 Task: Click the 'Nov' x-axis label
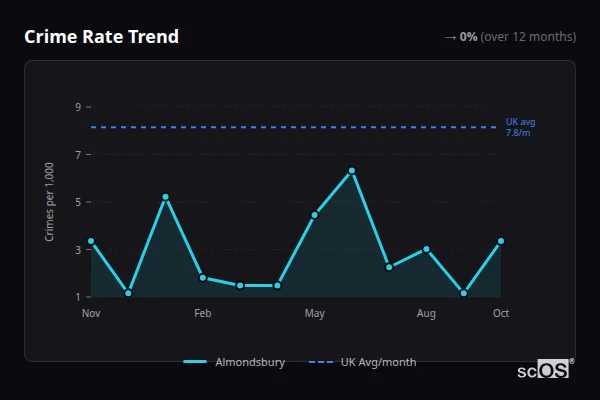(91, 313)
